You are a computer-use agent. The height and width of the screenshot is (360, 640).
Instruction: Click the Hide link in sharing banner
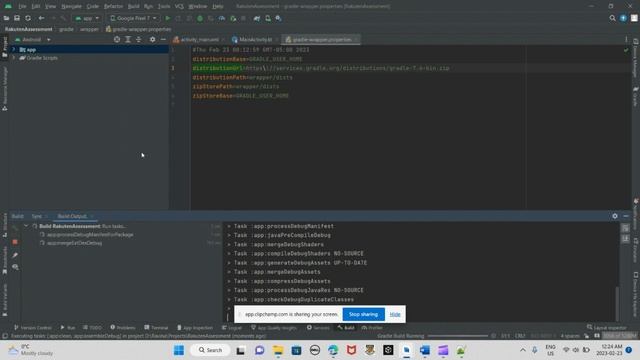(x=395, y=314)
